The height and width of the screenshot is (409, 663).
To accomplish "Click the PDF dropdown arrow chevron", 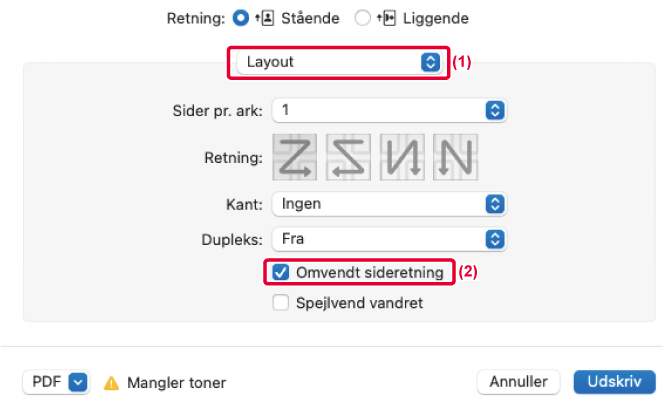I will pos(78,382).
